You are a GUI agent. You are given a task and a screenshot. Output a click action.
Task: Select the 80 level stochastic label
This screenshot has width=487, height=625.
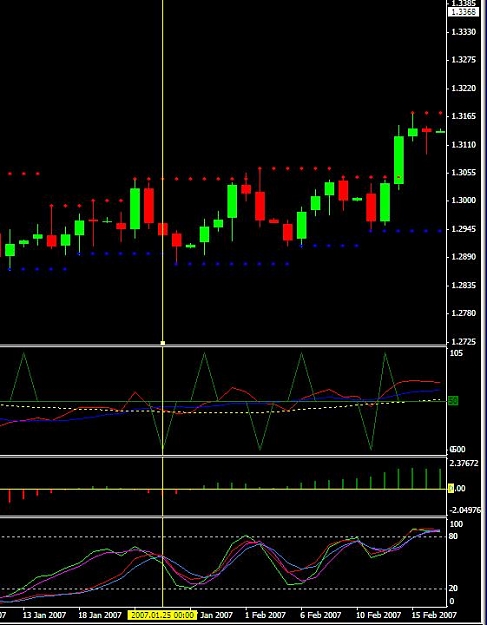tap(453, 536)
